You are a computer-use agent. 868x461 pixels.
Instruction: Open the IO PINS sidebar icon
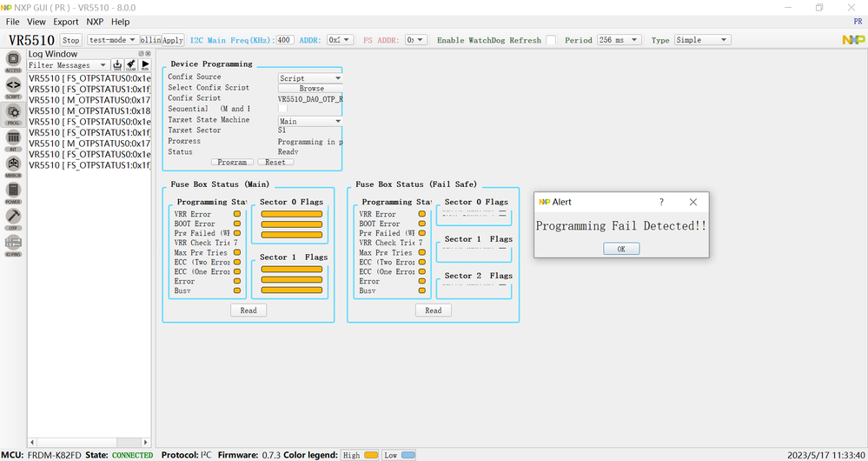click(x=13, y=245)
